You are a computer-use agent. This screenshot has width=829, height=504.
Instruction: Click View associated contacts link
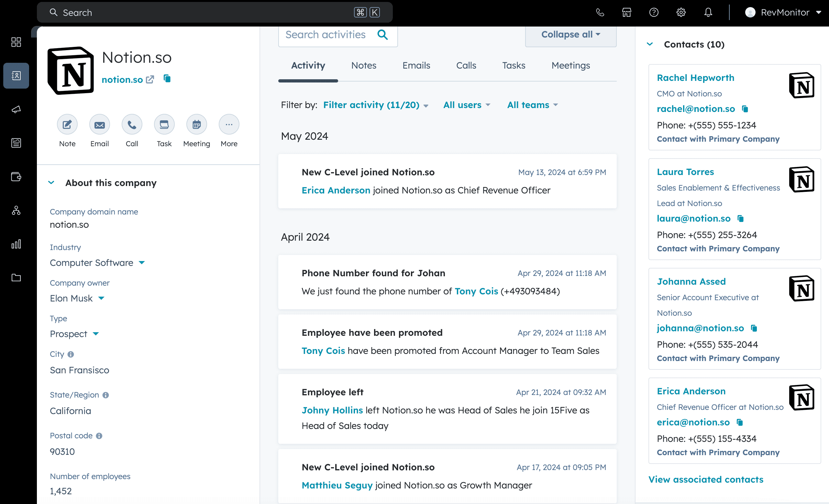coord(706,479)
